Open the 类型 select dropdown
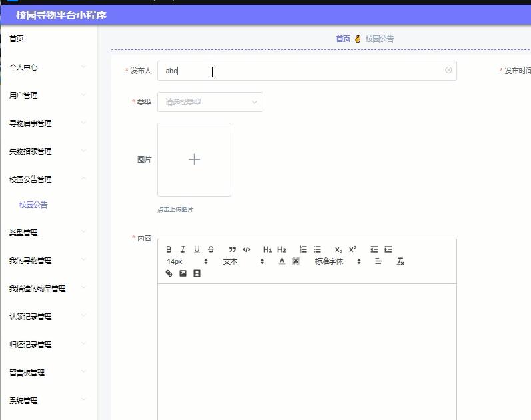This screenshot has height=420, width=531. [210, 102]
